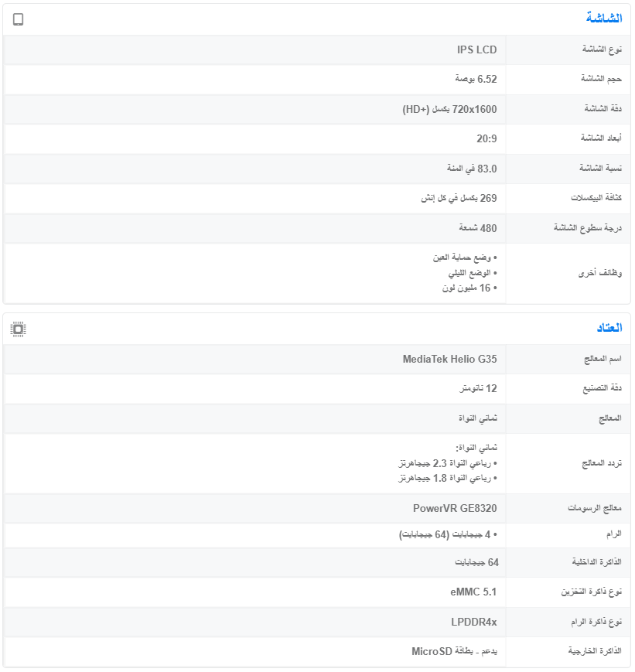The width and height of the screenshot is (635, 672).
Task: Select the PowerVR GE8320 graphics value
Action: pyautogui.click(x=455, y=509)
